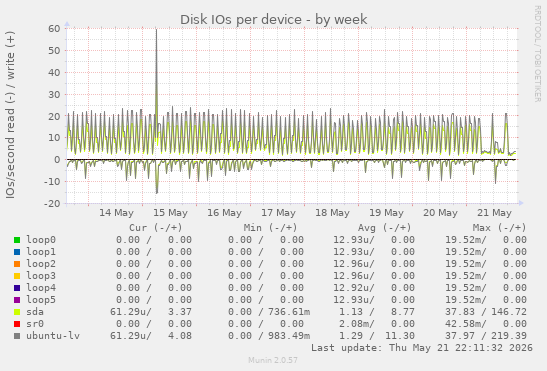Click the red sr0 legend swatch

coord(17,324)
